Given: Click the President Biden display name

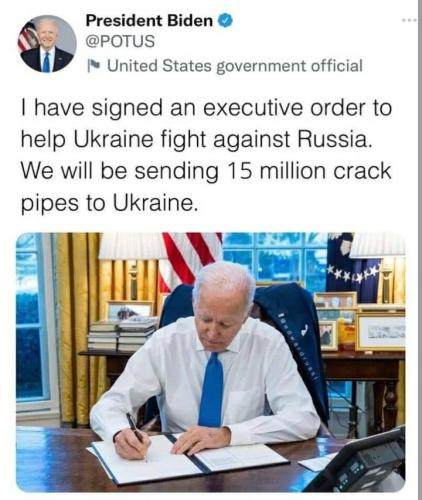Looking at the screenshot, I should coord(149,21).
